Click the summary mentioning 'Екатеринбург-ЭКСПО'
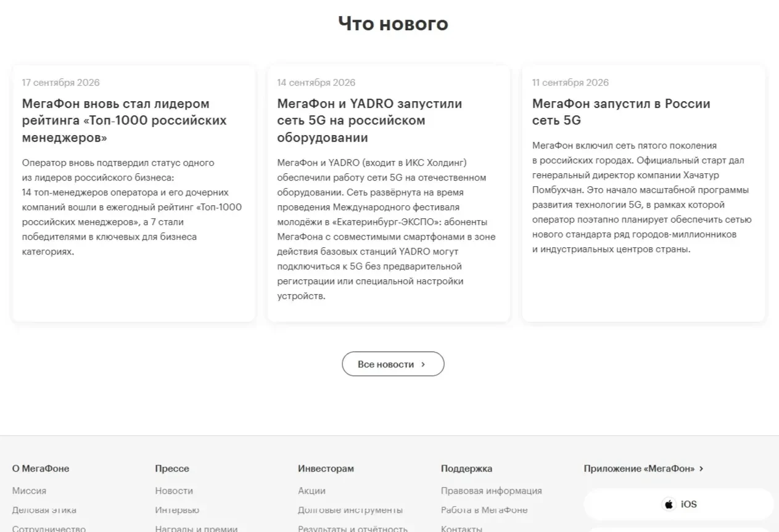The height and width of the screenshot is (532, 779). pyautogui.click(x=386, y=229)
